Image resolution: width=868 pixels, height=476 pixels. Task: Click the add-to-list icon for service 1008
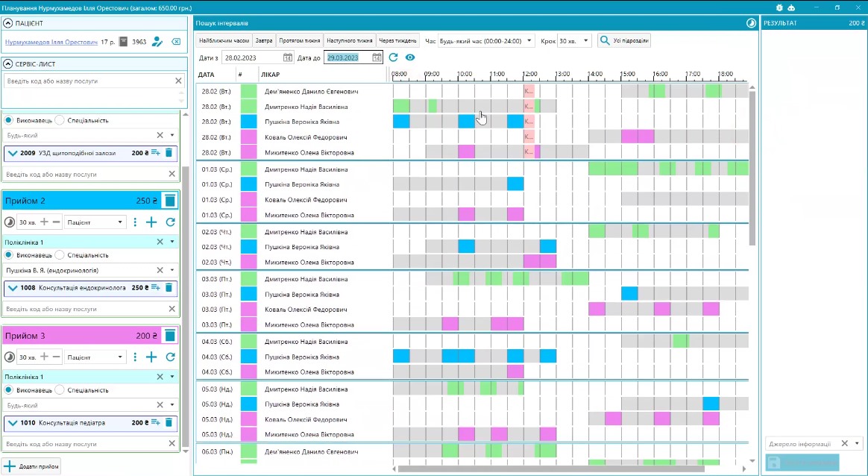(155, 287)
